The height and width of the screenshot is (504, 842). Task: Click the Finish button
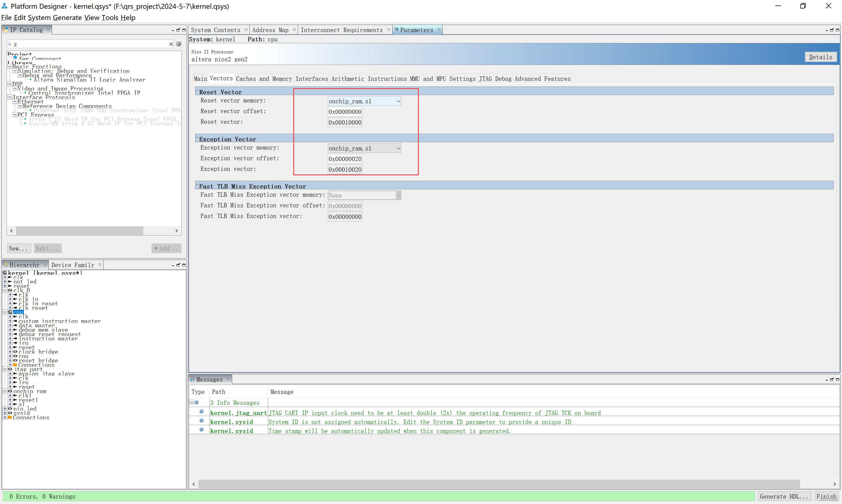[826, 496]
